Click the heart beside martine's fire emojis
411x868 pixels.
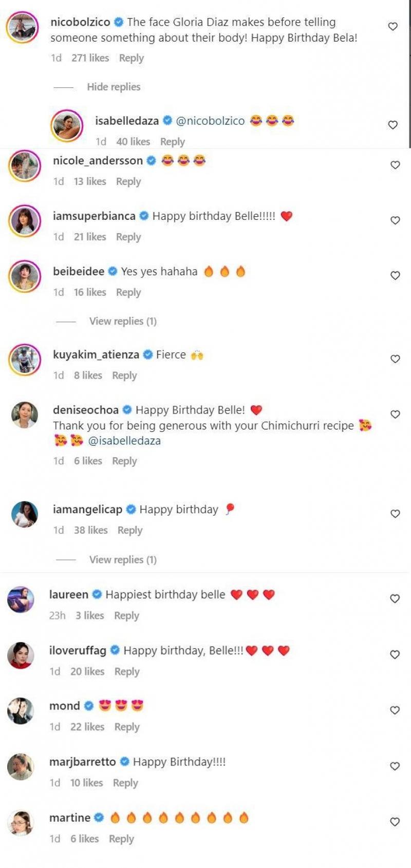395,822
